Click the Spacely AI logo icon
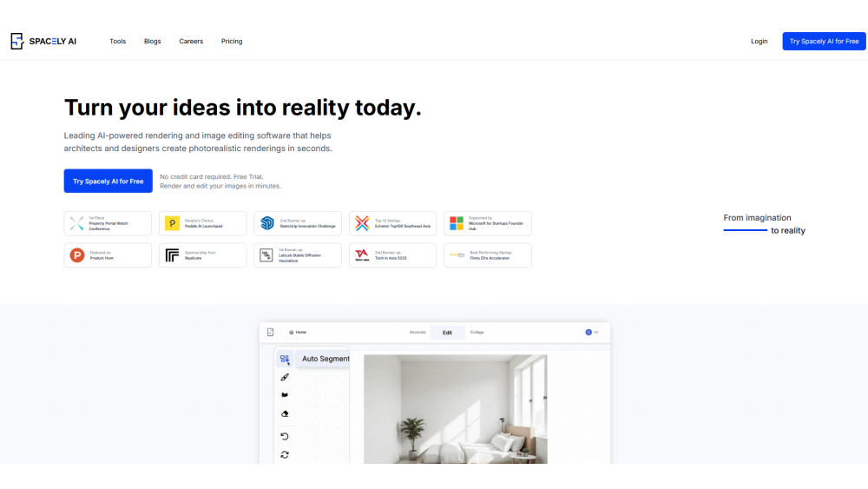Image resolution: width=868 pixels, height=489 pixels. click(17, 41)
